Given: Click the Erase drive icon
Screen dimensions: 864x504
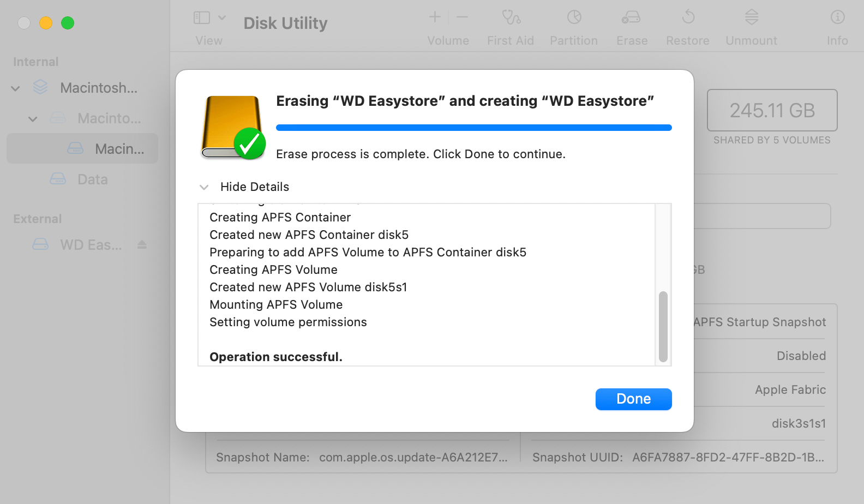Looking at the screenshot, I should (x=632, y=18).
